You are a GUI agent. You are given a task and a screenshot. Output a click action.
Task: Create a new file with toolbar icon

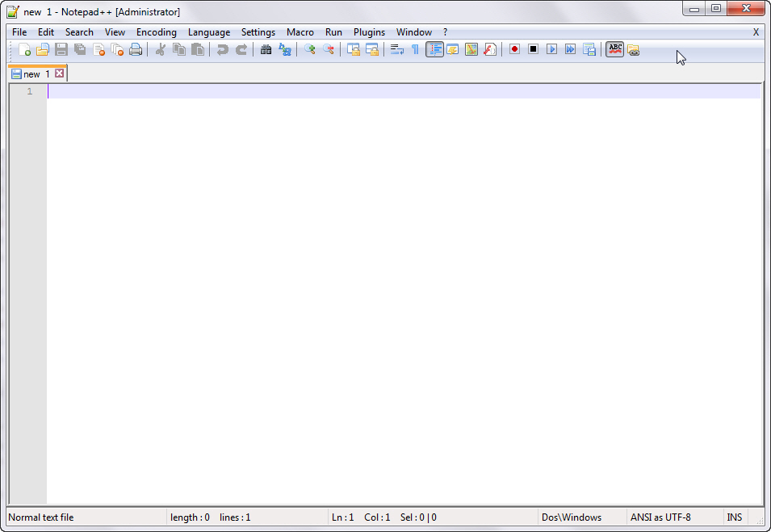[x=24, y=50]
